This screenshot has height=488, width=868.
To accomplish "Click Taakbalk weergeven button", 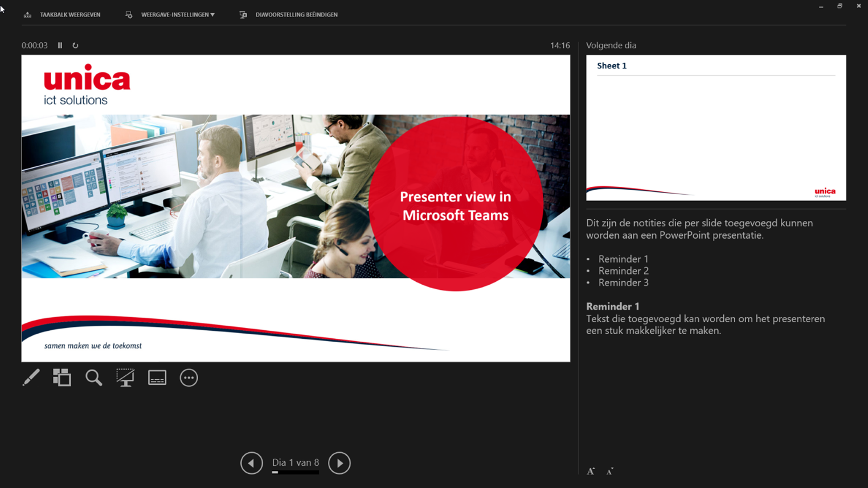I will [62, 15].
